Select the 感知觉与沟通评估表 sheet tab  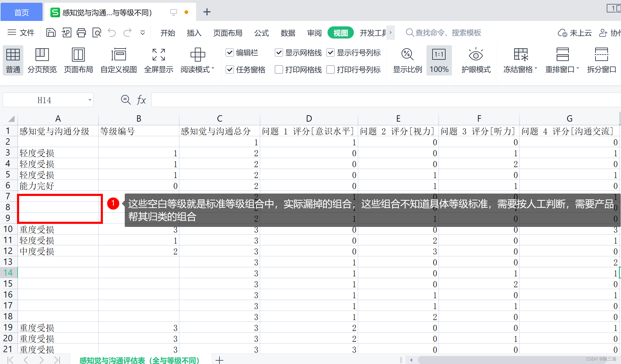click(x=140, y=360)
